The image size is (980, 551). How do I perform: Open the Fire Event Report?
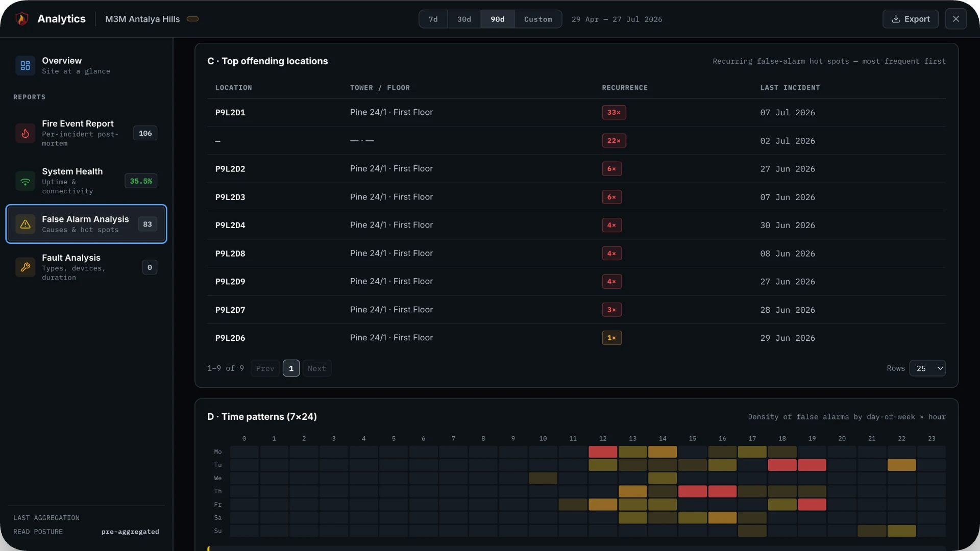[86, 133]
